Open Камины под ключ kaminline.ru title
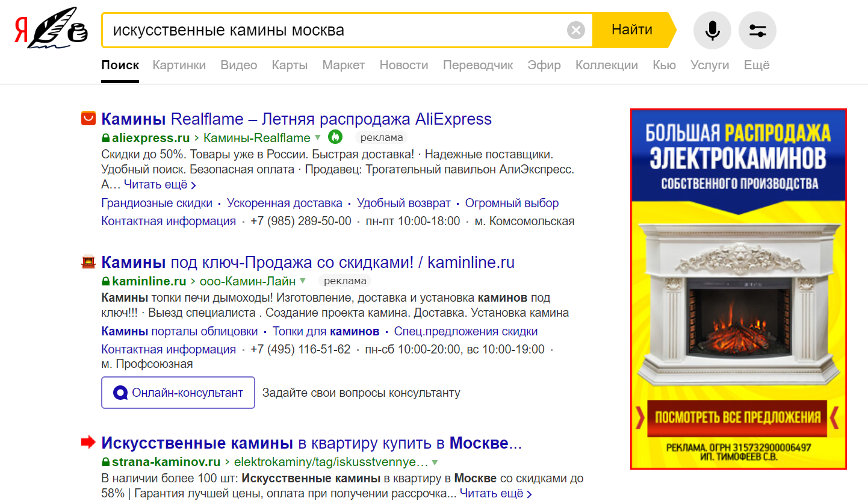 point(308,263)
